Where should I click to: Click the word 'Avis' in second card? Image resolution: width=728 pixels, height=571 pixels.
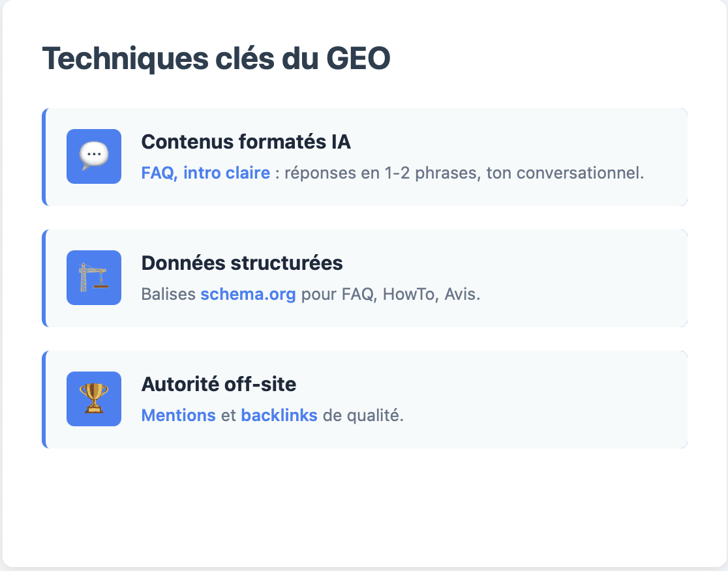461,295
